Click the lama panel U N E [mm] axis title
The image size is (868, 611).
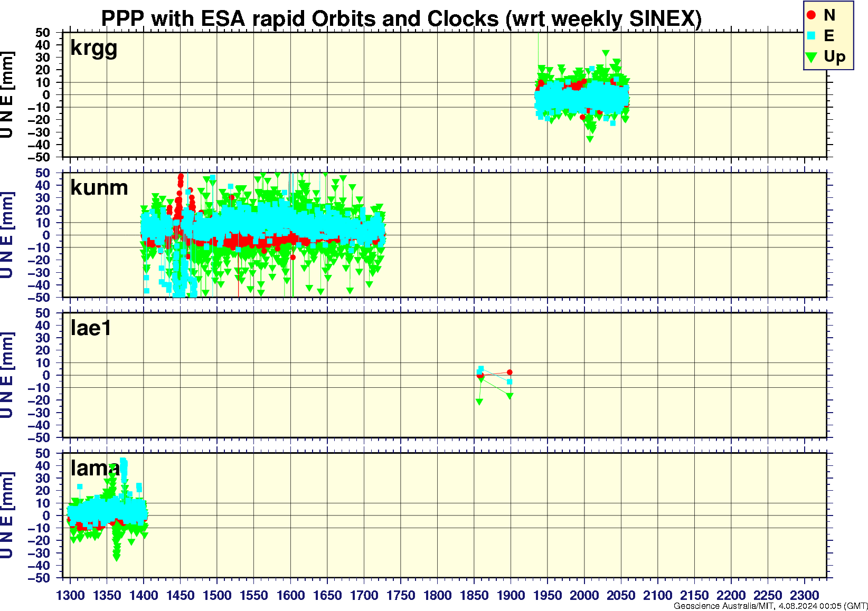7,515
